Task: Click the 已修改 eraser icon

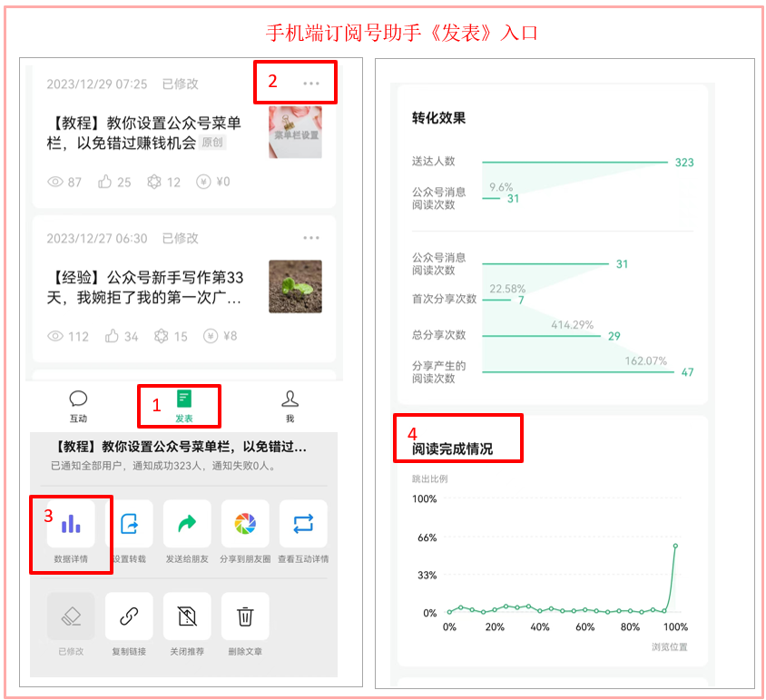Action: pyautogui.click(x=71, y=616)
